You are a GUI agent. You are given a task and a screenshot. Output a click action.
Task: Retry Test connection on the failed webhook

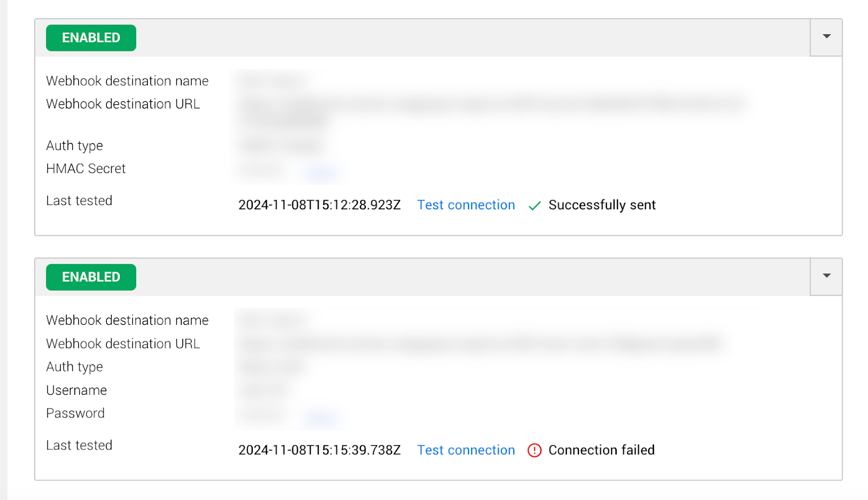[x=466, y=450]
